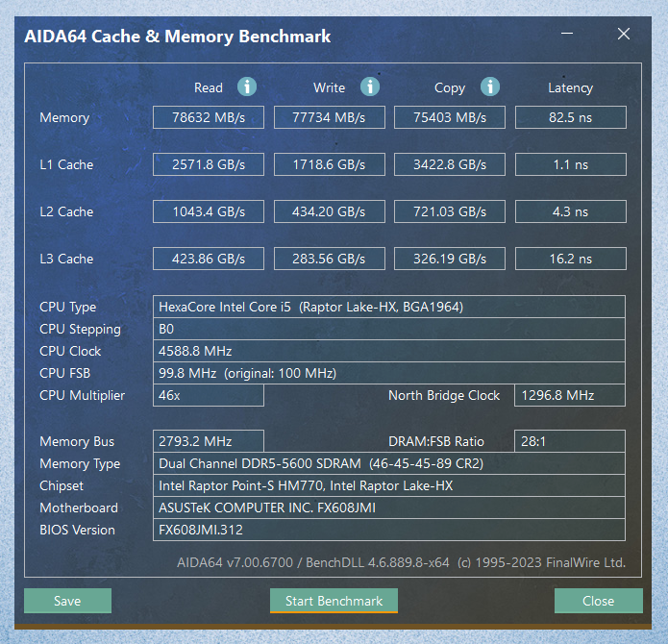Screen dimensions: 668x644
Task: Select L3 Cache read 423.86 GB/s
Action: click(209, 259)
